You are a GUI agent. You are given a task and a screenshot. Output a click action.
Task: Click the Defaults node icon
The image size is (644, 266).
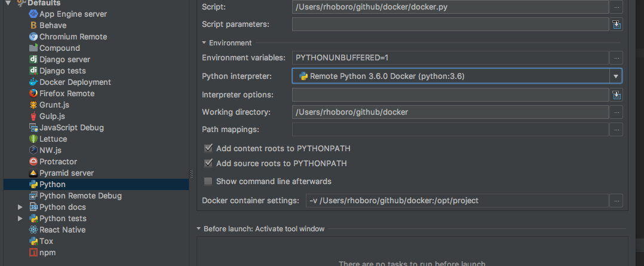point(22,3)
